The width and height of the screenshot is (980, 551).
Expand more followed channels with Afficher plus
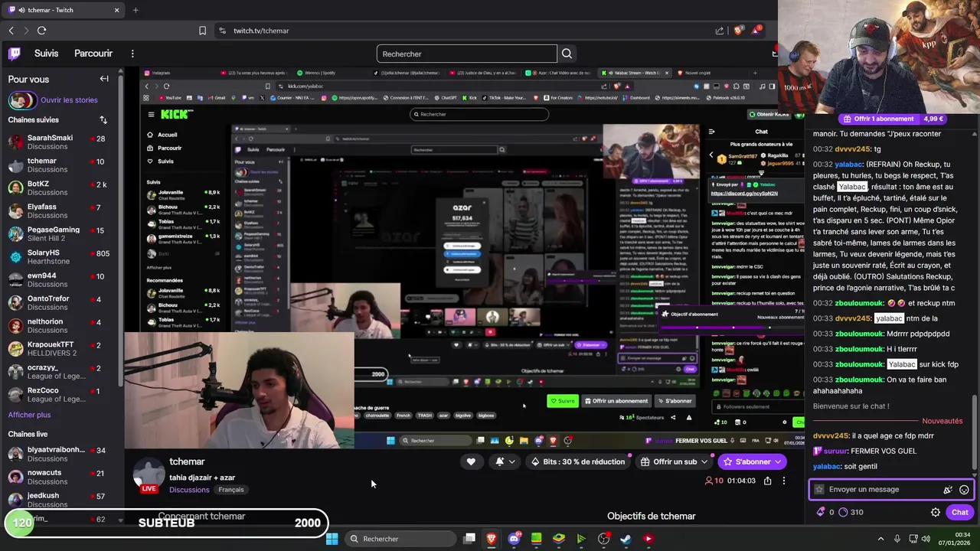(x=29, y=415)
